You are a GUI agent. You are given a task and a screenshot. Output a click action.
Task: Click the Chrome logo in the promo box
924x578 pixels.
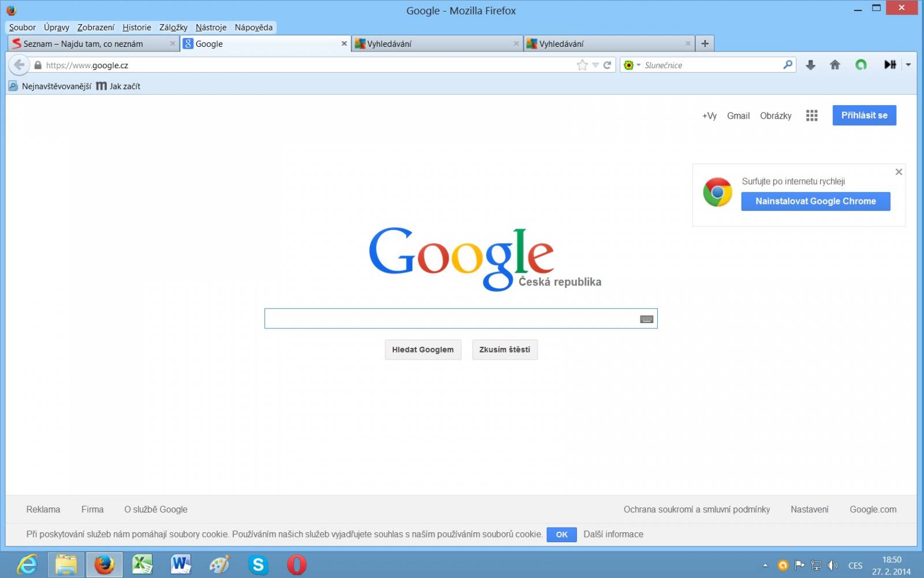click(x=717, y=192)
